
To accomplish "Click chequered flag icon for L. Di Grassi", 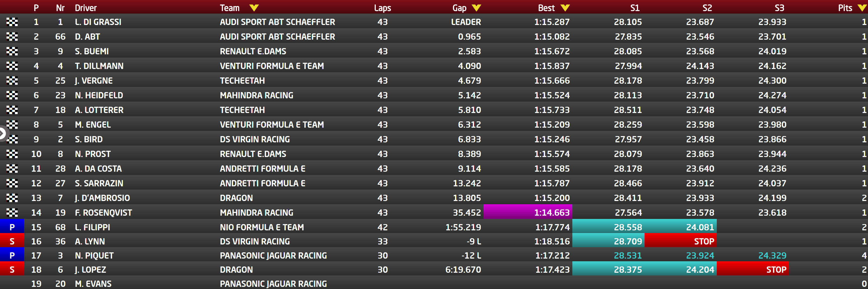I will click(x=12, y=22).
